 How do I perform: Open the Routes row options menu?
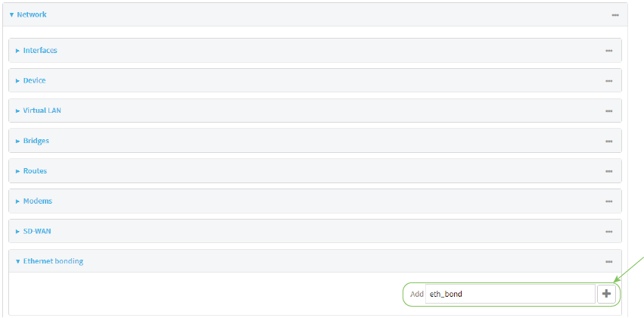point(608,171)
